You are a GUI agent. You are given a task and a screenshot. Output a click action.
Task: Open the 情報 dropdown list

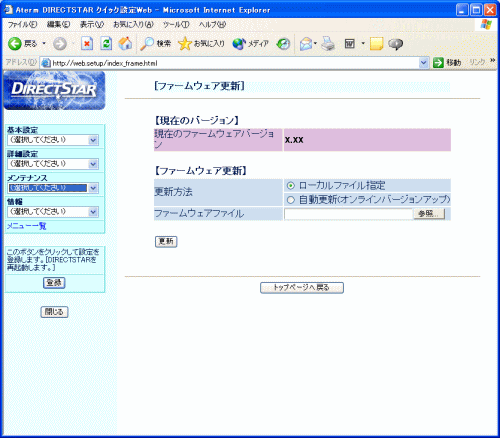tap(53, 212)
